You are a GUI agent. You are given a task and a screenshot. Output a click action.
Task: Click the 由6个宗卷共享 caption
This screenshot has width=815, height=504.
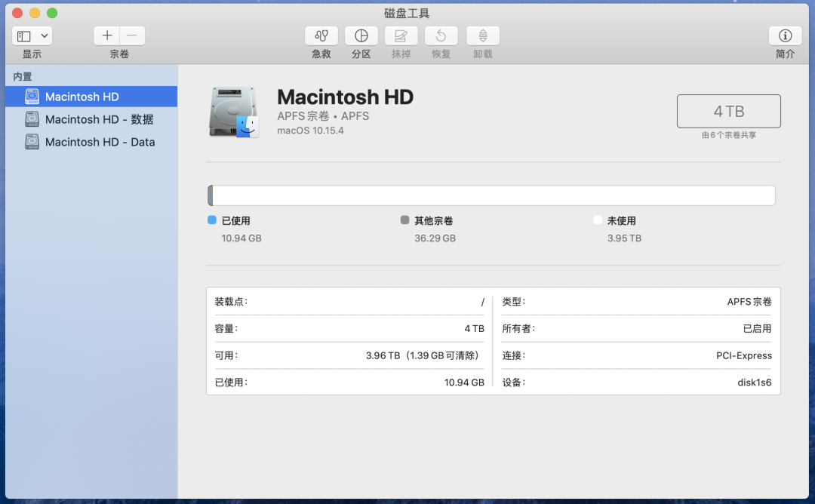729,135
